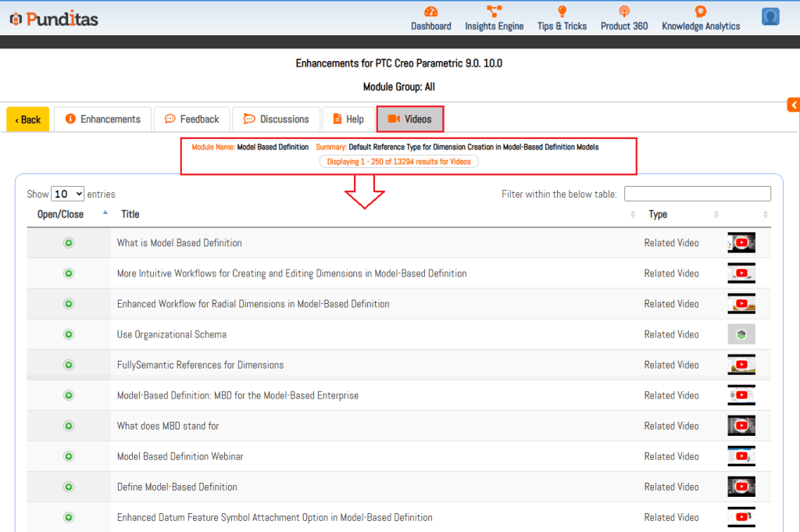Click the Tips & Tricks lightbulb icon

561,12
